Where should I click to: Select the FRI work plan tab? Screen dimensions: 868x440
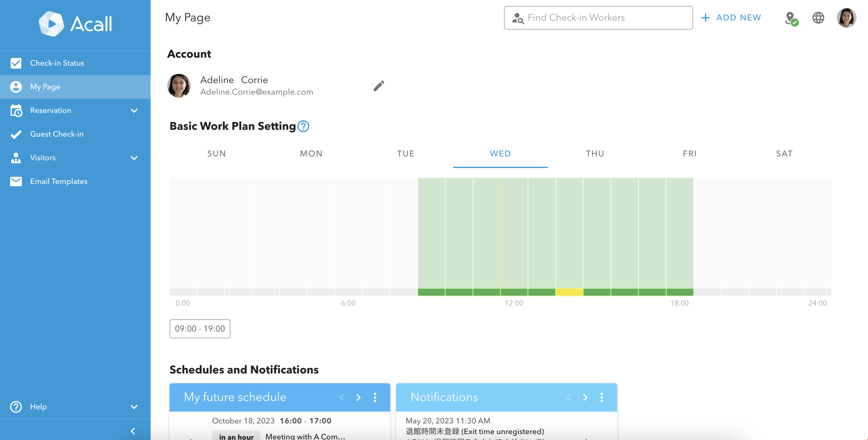click(690, 154)
